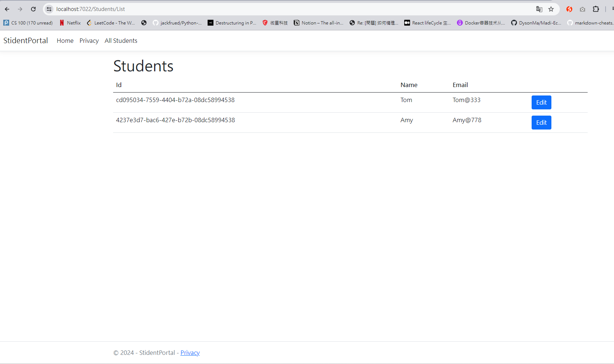Image resolution: width=614 pixels, height=364 pixels.
Task: Bookmark this page with the star icon
Action: 551,9
